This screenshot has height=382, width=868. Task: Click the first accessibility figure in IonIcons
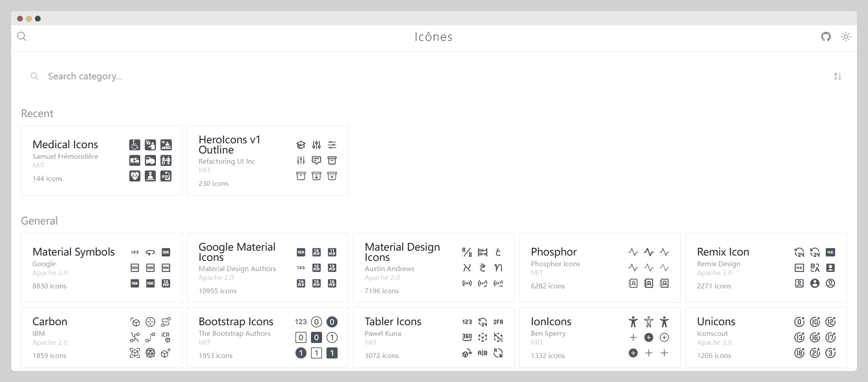[633, 322]
